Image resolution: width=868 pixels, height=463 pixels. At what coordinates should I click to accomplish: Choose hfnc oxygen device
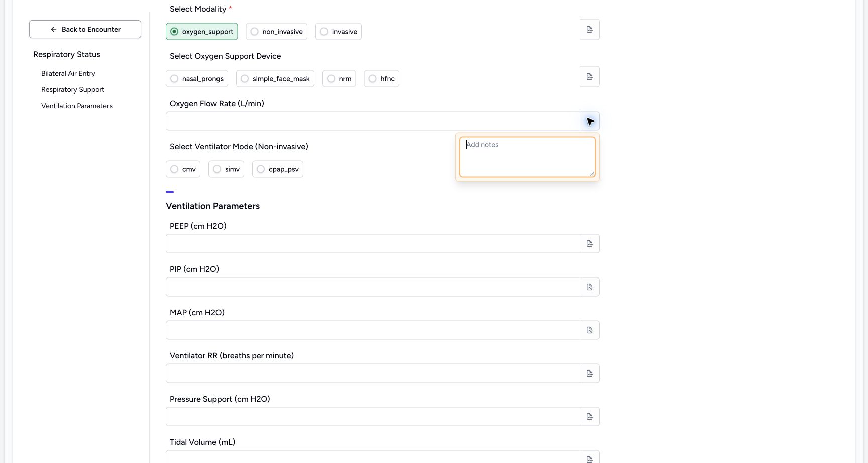point(382,79)
